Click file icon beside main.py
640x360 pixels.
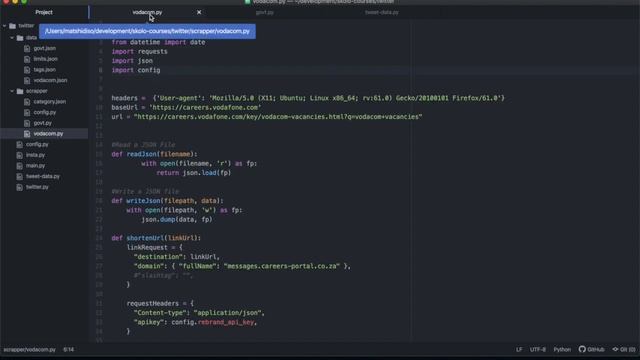20,166
